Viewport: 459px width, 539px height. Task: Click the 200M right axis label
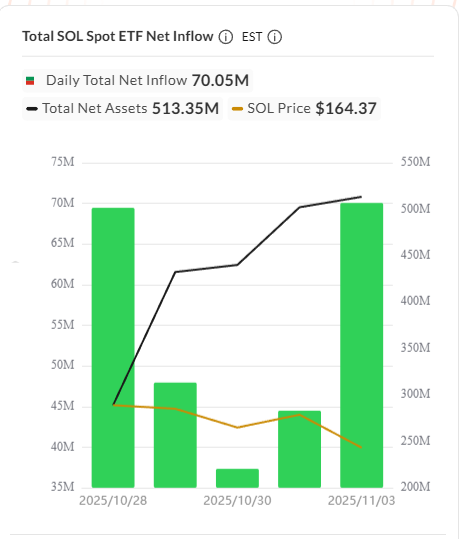coord(415,487)
